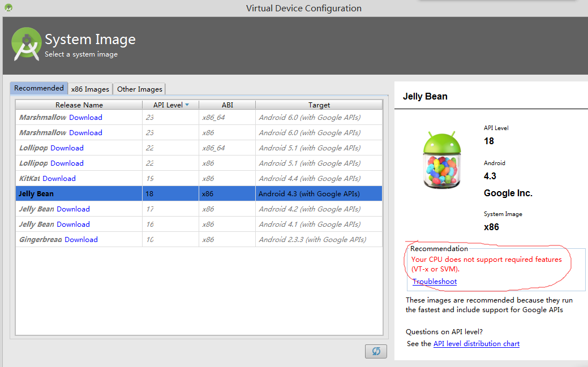Download Jelly Bean API 17 image

73,209
